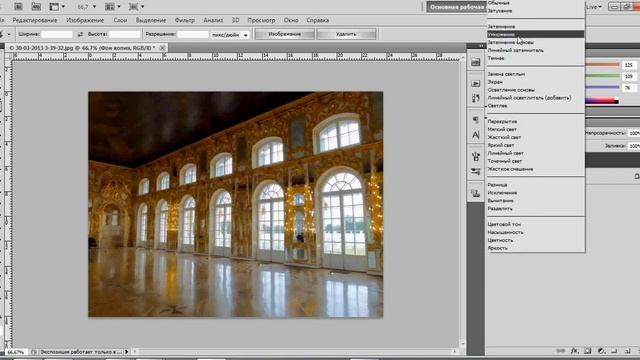Click the Заливка fill field
Viewport: 640px width, 360px height.
[634, 146]
